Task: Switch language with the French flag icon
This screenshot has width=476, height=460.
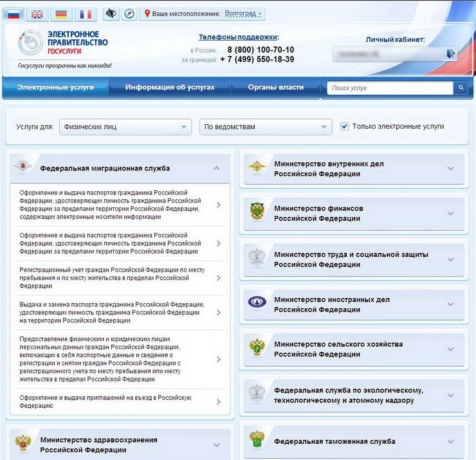Action: click(86, 14)
